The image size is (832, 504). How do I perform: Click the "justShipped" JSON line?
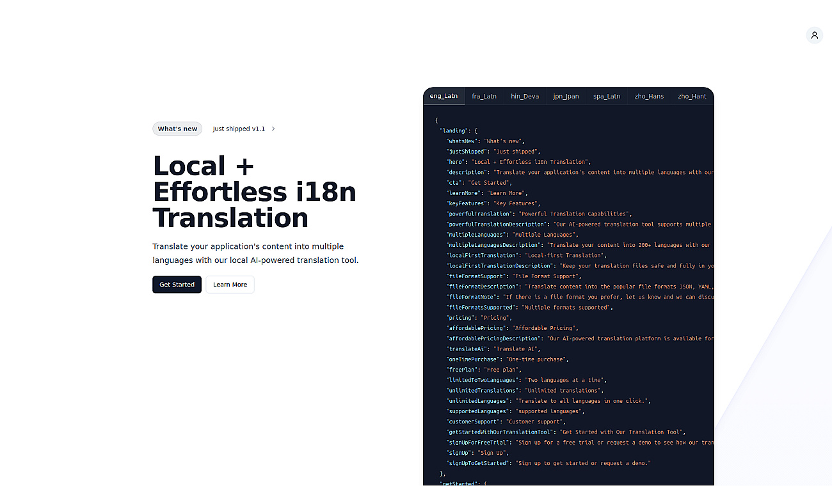493,152
